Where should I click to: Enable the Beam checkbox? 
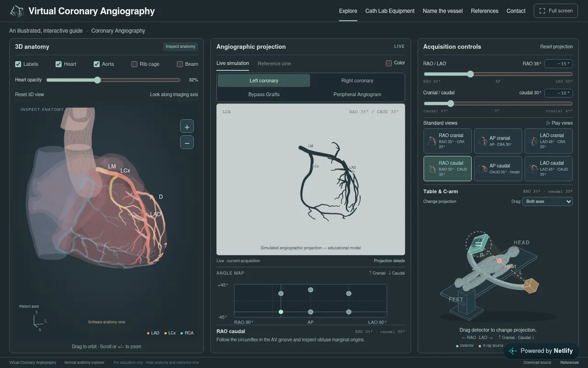point(180,64)
